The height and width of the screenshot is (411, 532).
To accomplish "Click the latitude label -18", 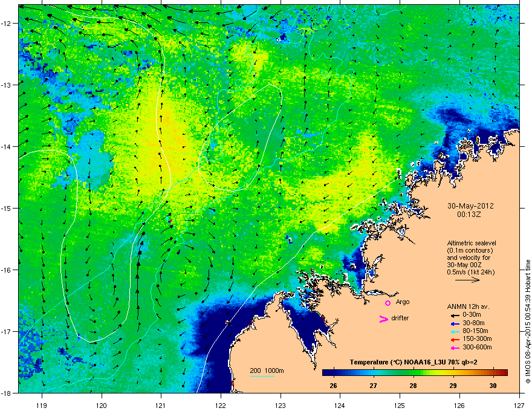I will 7,393.
